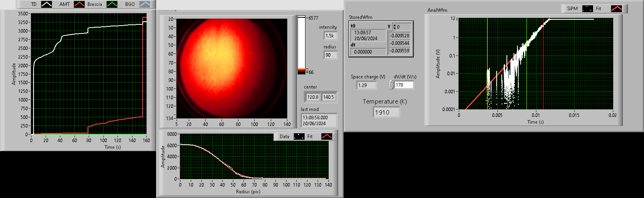Decrease dV/dt value with the down arrow
This screenshot has height=198, width=644.
pyautogui.click(x=391, y=87)
